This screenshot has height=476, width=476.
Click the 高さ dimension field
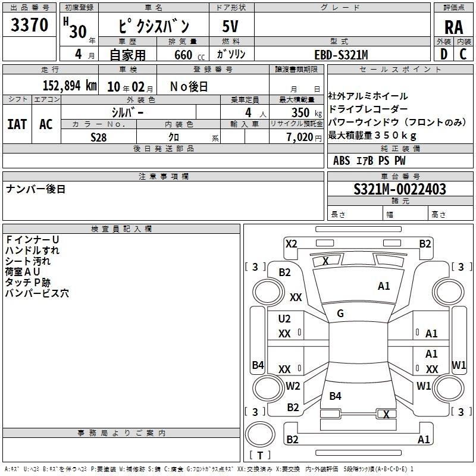[x=450, y=213]
